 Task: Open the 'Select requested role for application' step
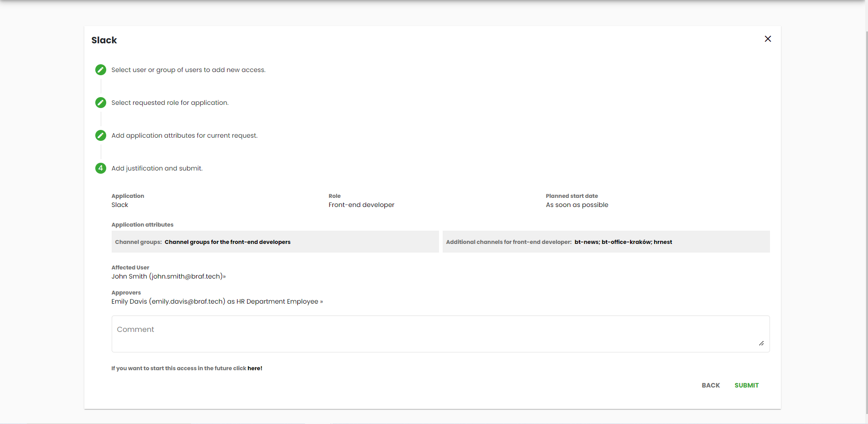[x=170, y=103]
